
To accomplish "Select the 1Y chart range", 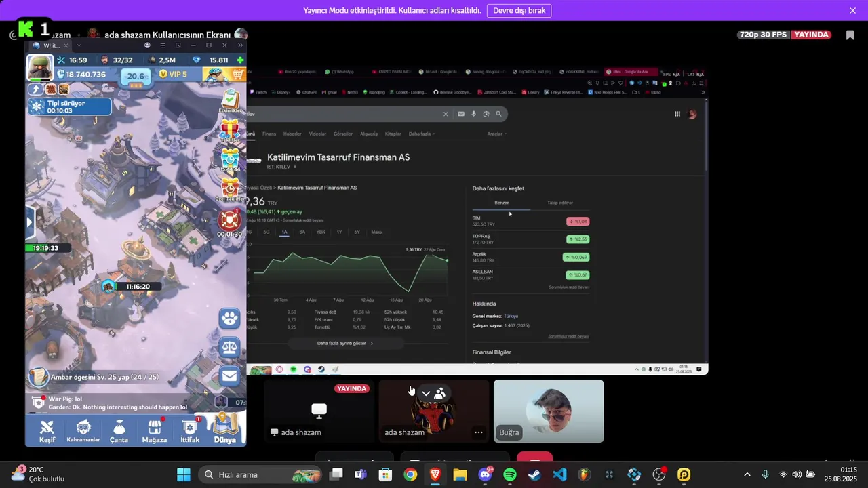I will (x=339, y=232).
